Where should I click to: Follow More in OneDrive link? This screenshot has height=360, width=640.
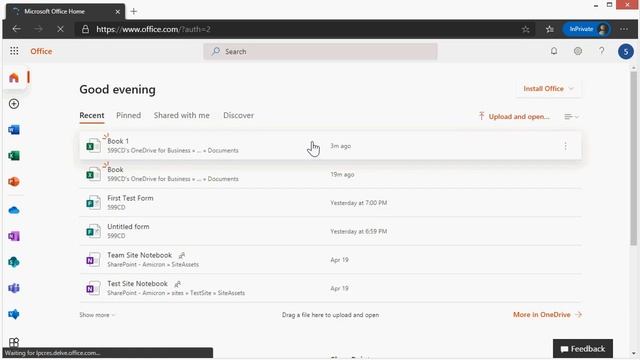(547, 315)
